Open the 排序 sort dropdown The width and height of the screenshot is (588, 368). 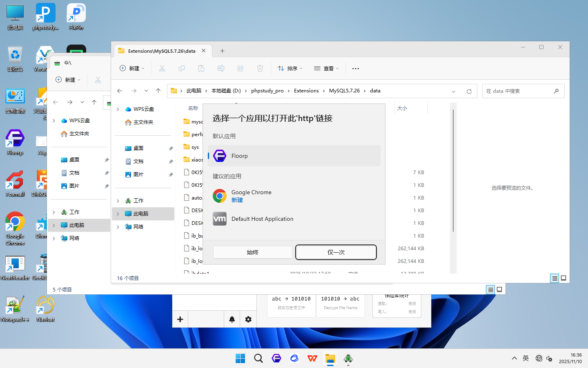(x=290, y=69)
